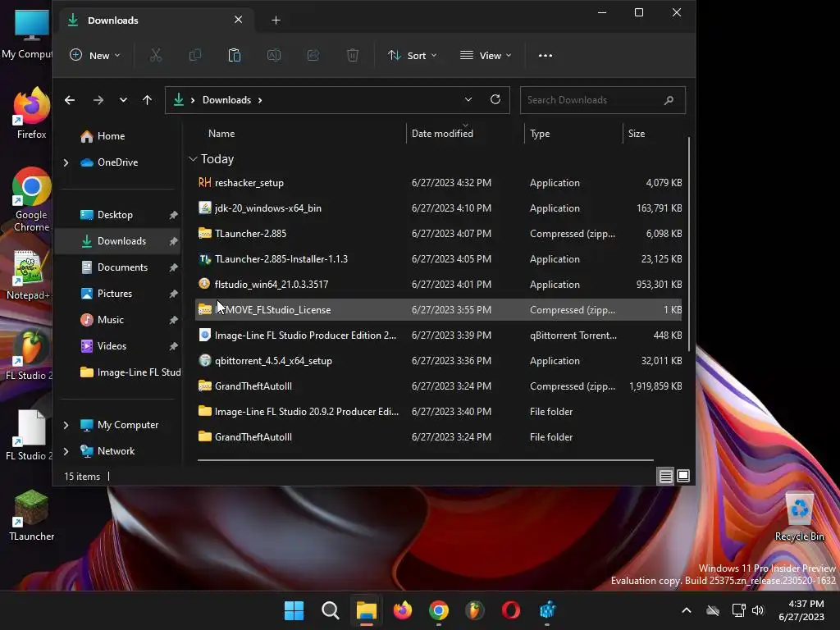
Task: Open the New dropdown menu
Action: pos(95,55)
